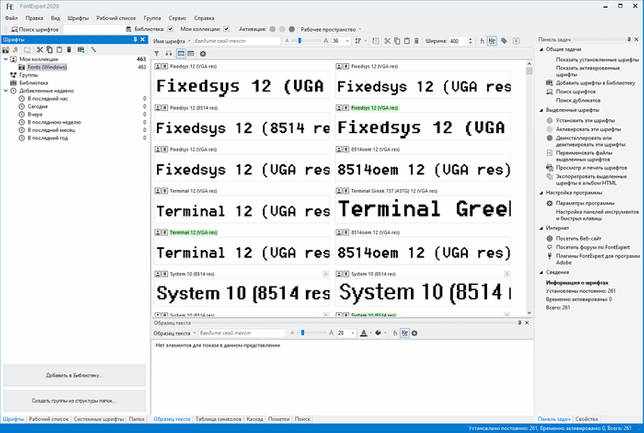Click the tag icon in the font preview toolbar
644x433 pixels.
point(504,41)
